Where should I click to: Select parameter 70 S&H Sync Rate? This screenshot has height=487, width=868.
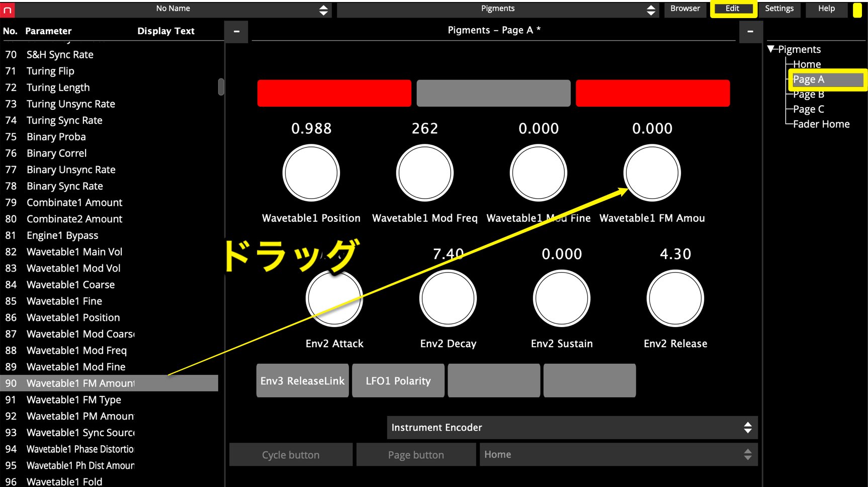click(x=109, y=55)
